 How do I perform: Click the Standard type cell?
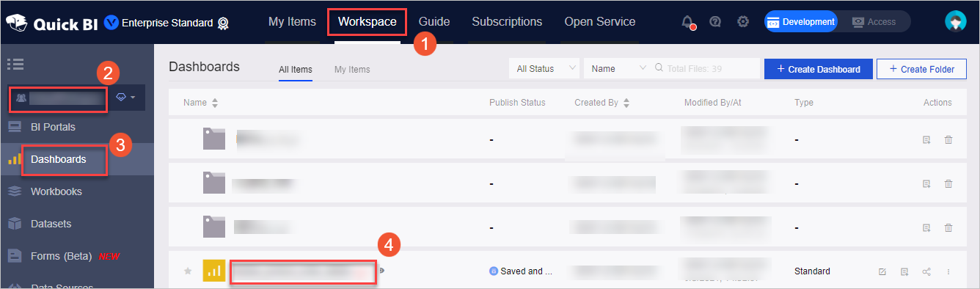(x=812, y=271)
